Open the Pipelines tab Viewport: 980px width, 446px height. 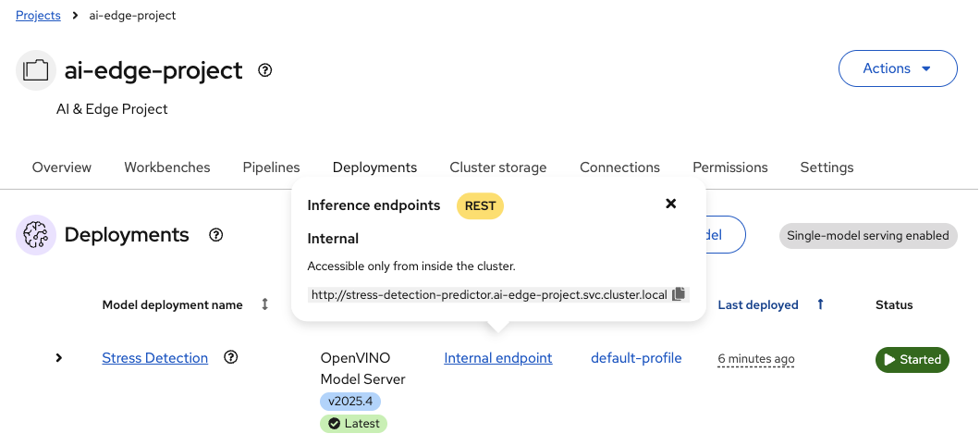pyautogui.click(x=271, y=167)
